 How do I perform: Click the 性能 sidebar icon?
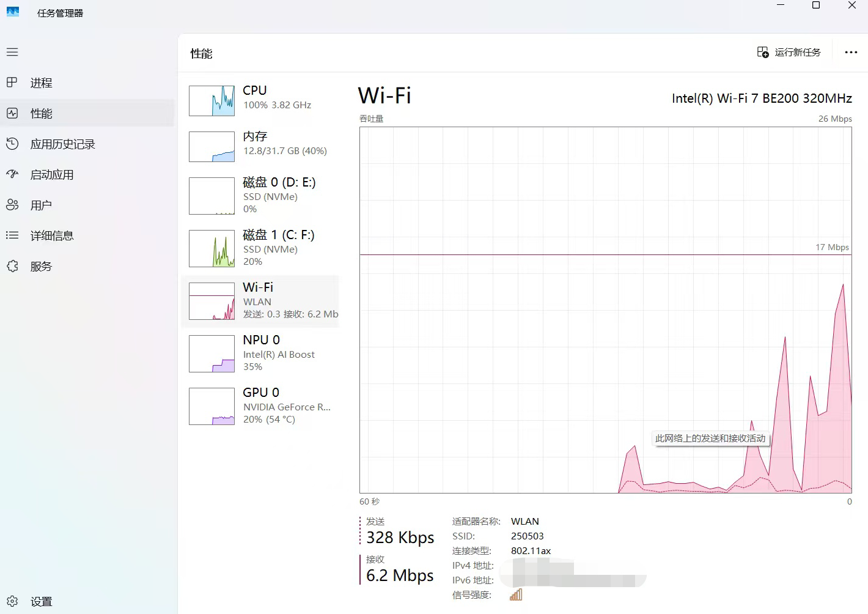point(12,113)
